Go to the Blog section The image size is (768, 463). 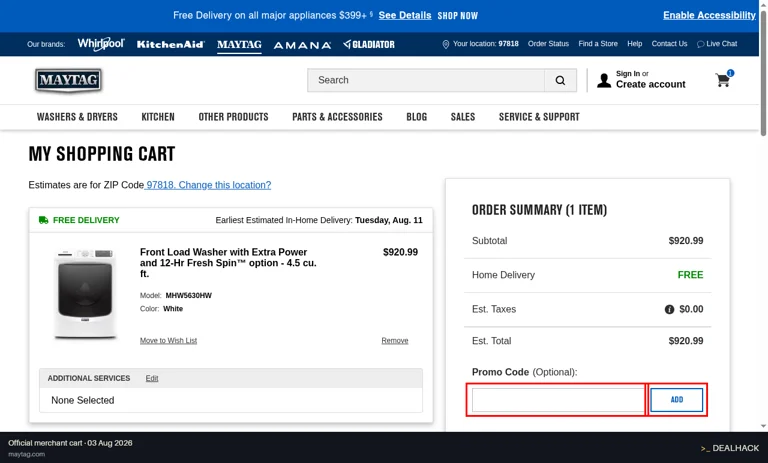(x=416, y=117)
